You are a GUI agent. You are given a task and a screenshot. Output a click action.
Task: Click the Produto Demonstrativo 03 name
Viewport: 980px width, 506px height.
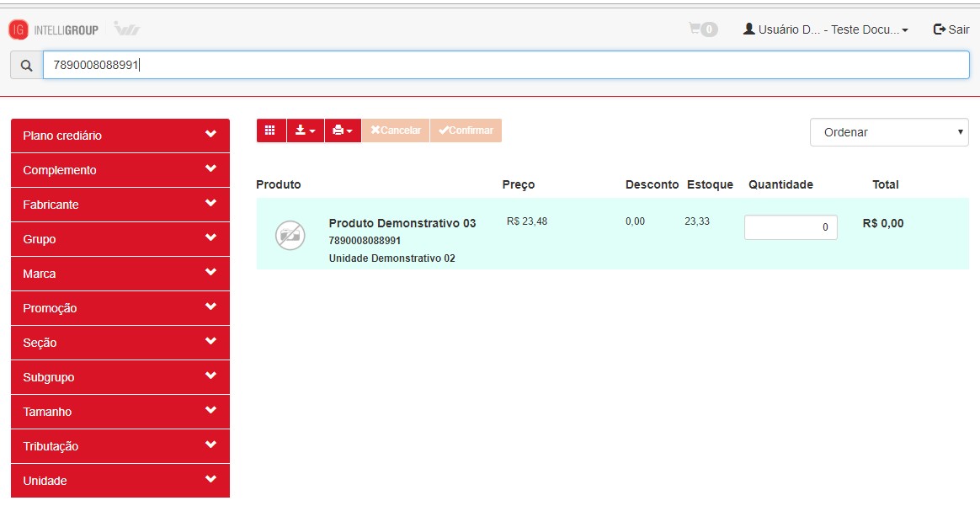402,223
